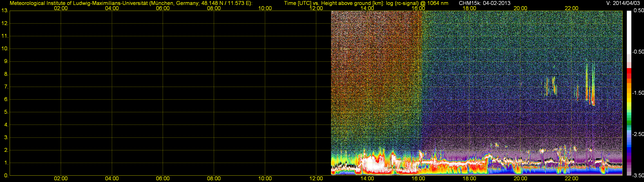Click the 14:00 label on top time axis
This screenshot has height=182, width=644.
[367, 8]
